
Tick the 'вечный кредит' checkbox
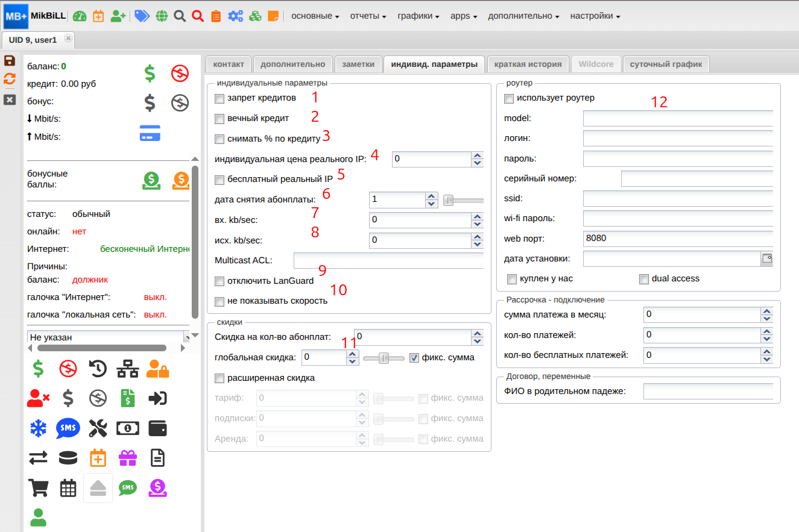pos(219,118)
